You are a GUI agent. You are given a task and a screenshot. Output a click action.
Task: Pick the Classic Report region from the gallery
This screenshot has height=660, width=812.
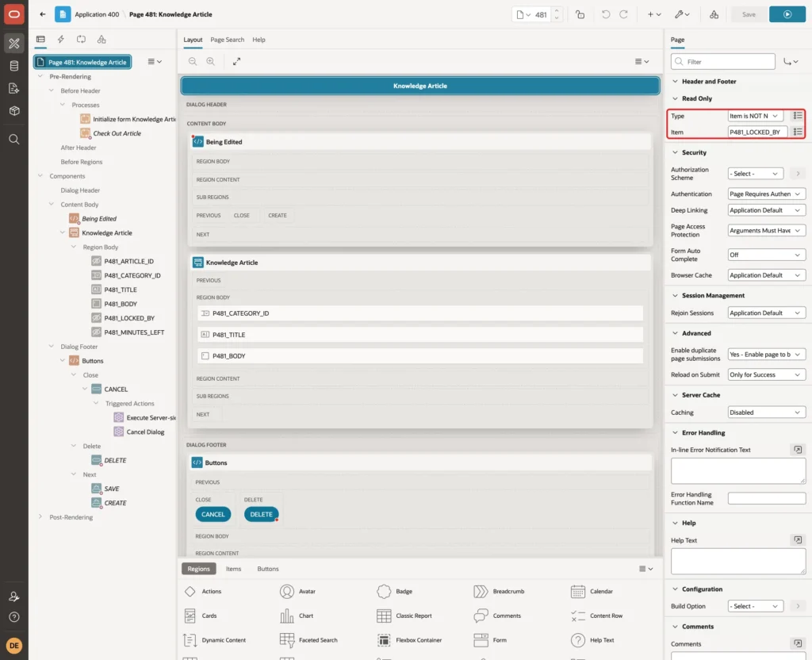click(404, 616)
